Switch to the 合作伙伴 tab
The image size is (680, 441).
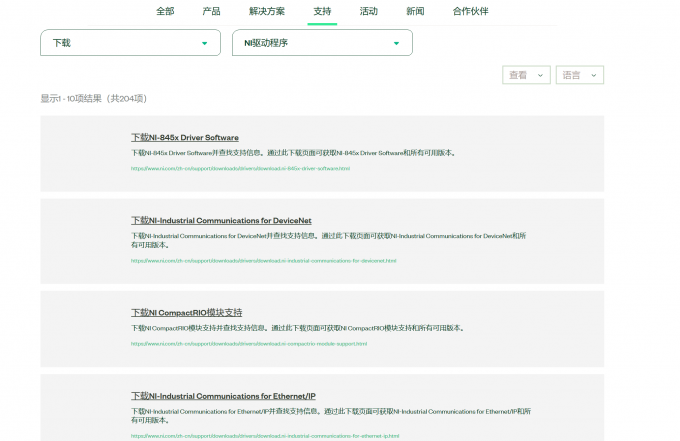tap(471, 11)
